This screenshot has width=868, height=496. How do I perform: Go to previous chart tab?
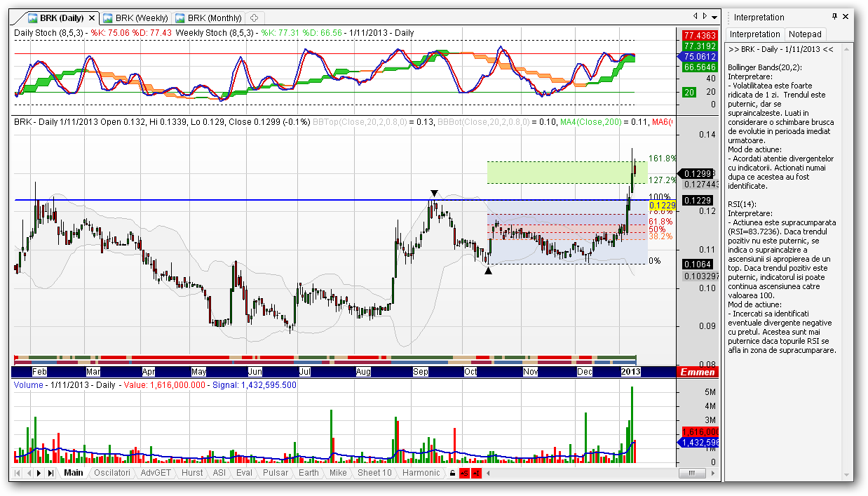tap(696, 16)
